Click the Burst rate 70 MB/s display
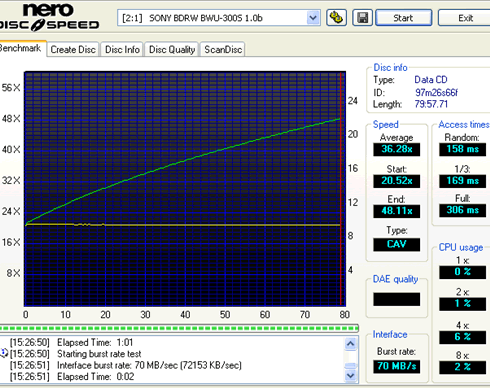490x388 pixels. (x=396, y=366)
